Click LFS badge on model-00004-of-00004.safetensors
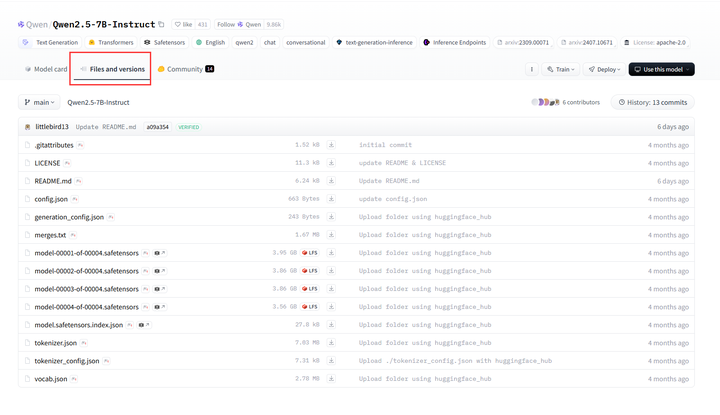Viewport: 720px width, 415px height. coord(310,307)
